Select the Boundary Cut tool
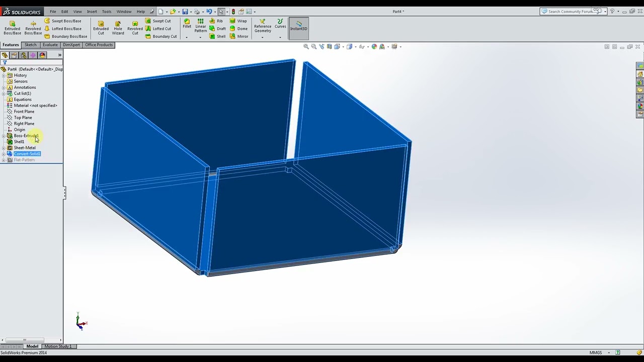644x362 pixels. tap(161, 36)
